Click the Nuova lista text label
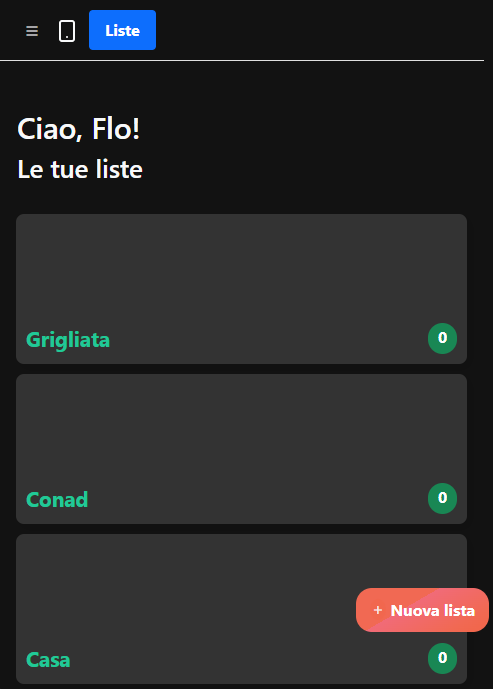Viewport: 493px width, 689px height. click(x=433, y=610)
